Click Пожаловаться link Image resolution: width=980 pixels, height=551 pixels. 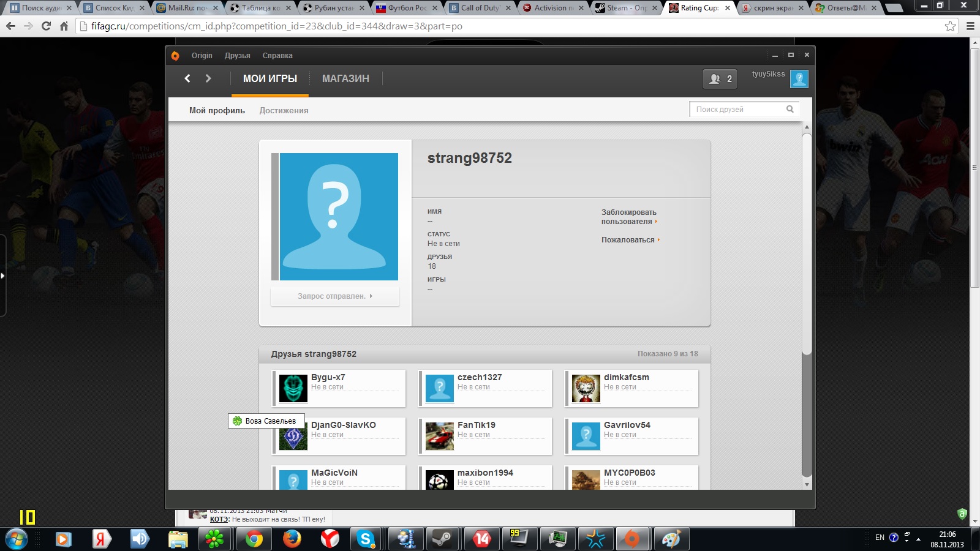pyautogui.click(x=630, y=240)
